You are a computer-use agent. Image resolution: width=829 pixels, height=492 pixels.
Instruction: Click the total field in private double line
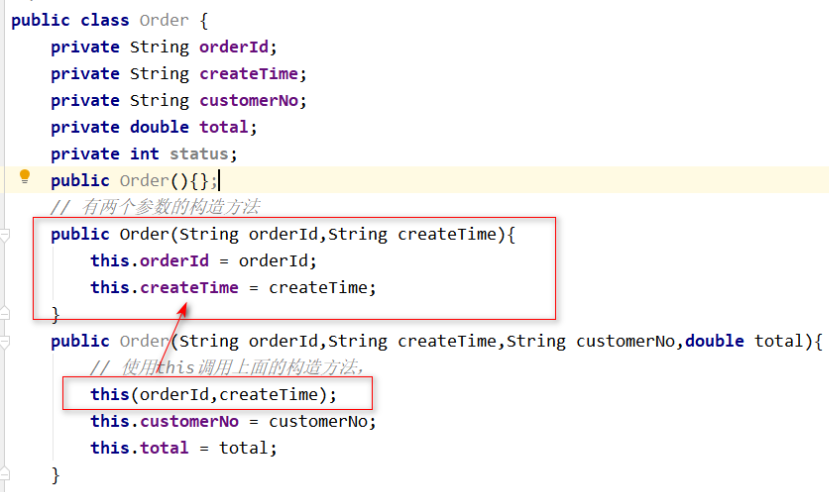[x=223, y=127]
